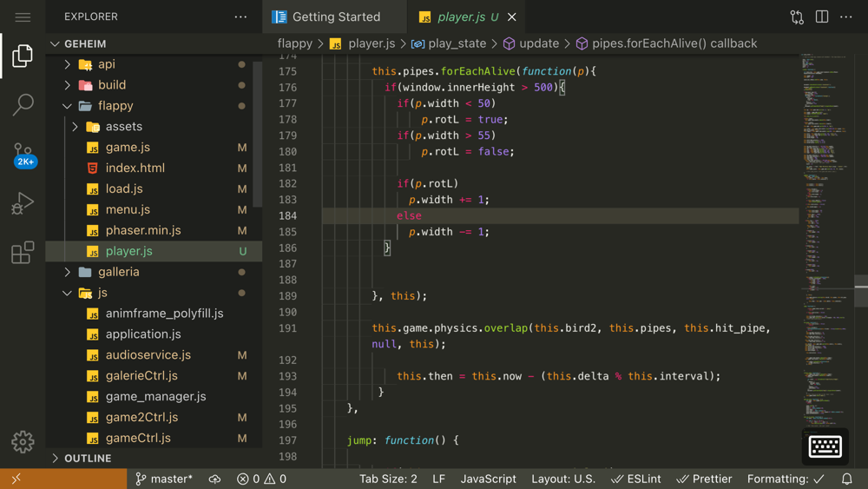Open notifications bell in status bar

(x=846, y=479)
